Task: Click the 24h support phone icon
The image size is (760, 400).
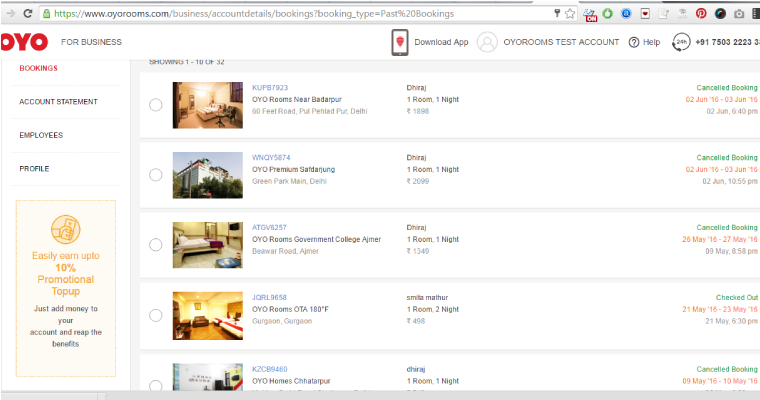Action: 681,42
